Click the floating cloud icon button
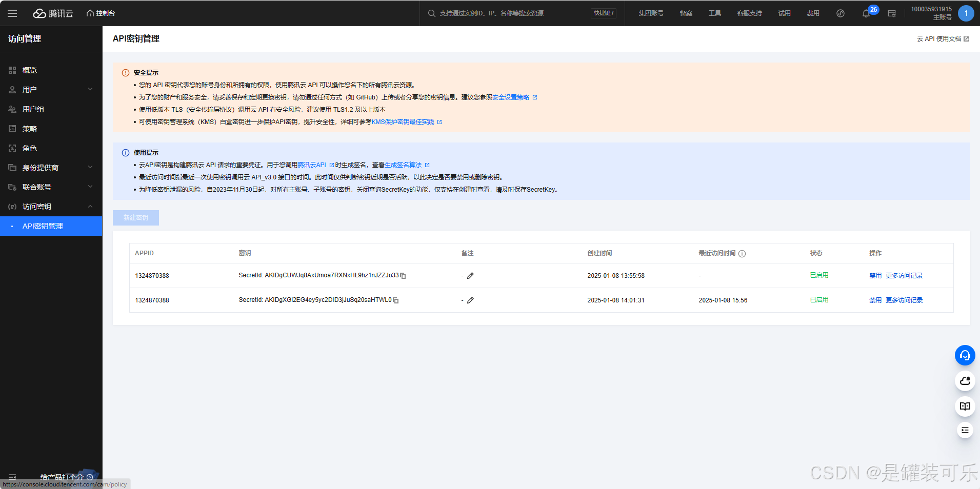The width and height of the screenshot is (980, 489). 965,381
